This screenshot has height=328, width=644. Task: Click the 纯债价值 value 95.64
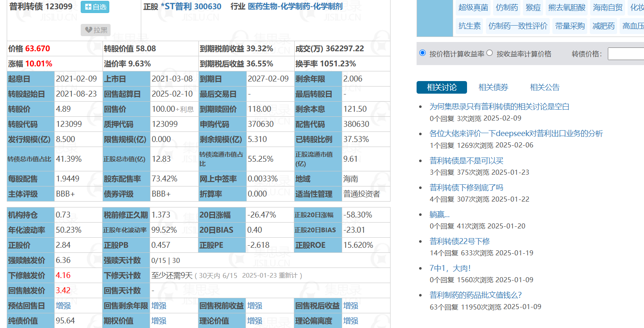65,321
